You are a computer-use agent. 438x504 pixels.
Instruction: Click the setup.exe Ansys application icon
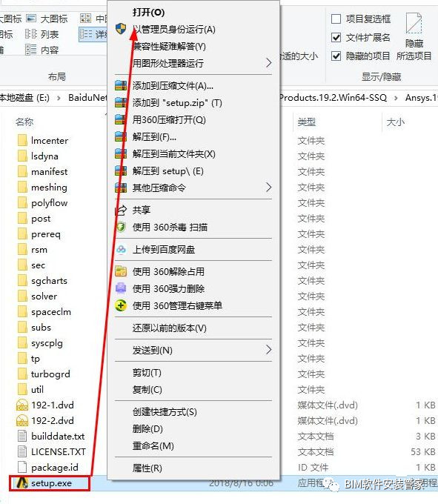point(22,483)
